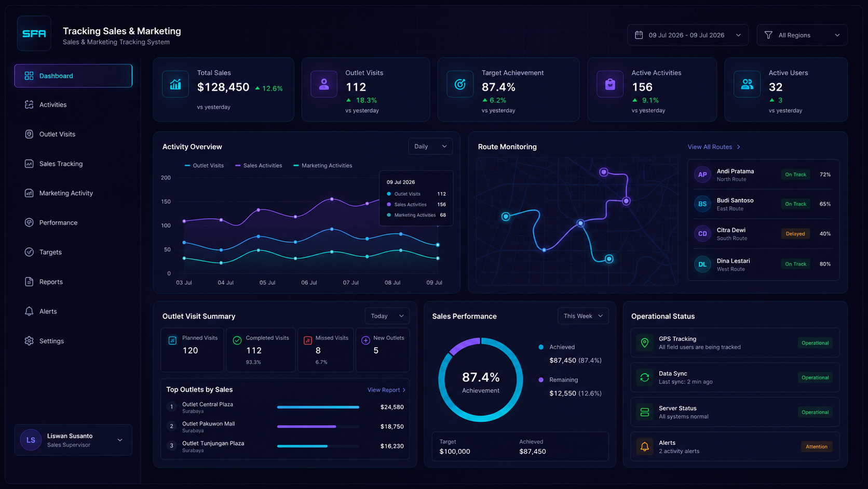Open Outlet Visits in the sidebar
The height and width of the screenshot is (489, 868).
tap(73, 134)
